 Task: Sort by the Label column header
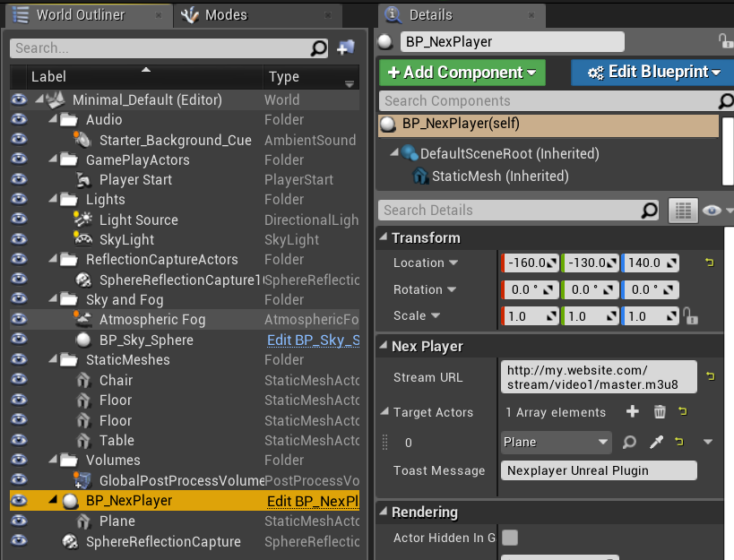coord(145,76)
